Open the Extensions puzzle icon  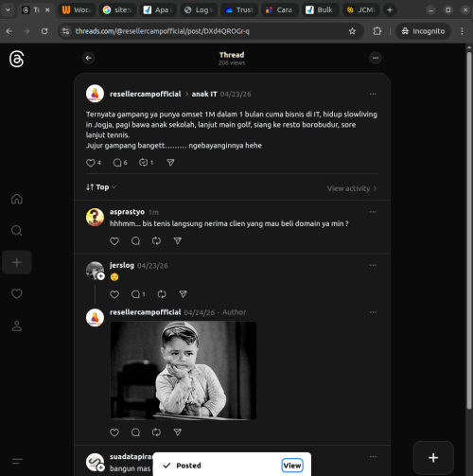click(377, 31)
